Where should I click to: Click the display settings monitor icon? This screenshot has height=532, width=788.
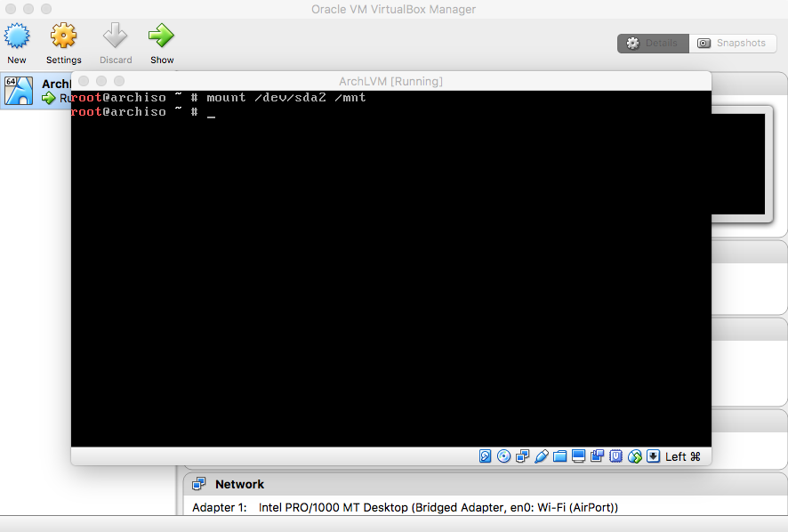tap(578, 456)
